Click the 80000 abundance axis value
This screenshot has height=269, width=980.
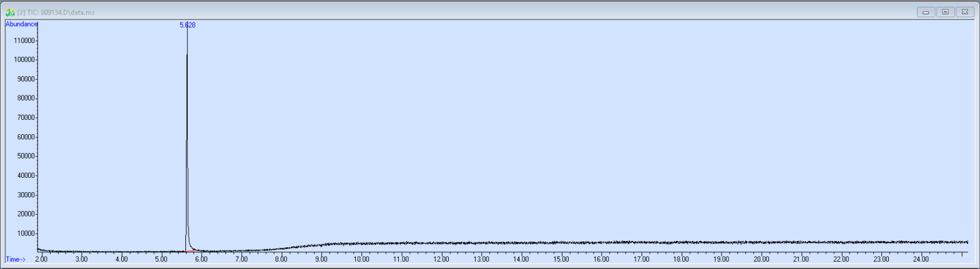coord(26,98)
